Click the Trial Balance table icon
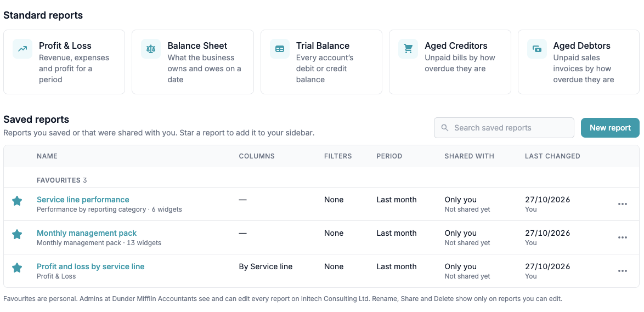 pos(280,49)
